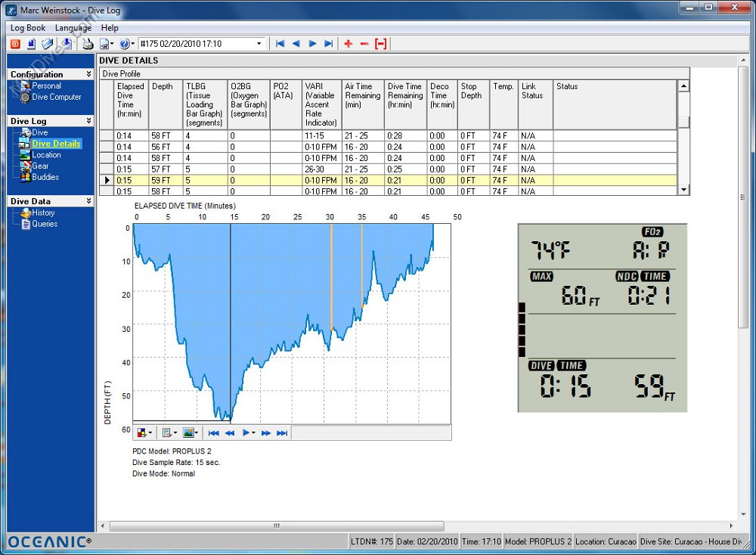Go to the next dive record
Screen dimensions: 756x555
(312, 44)
